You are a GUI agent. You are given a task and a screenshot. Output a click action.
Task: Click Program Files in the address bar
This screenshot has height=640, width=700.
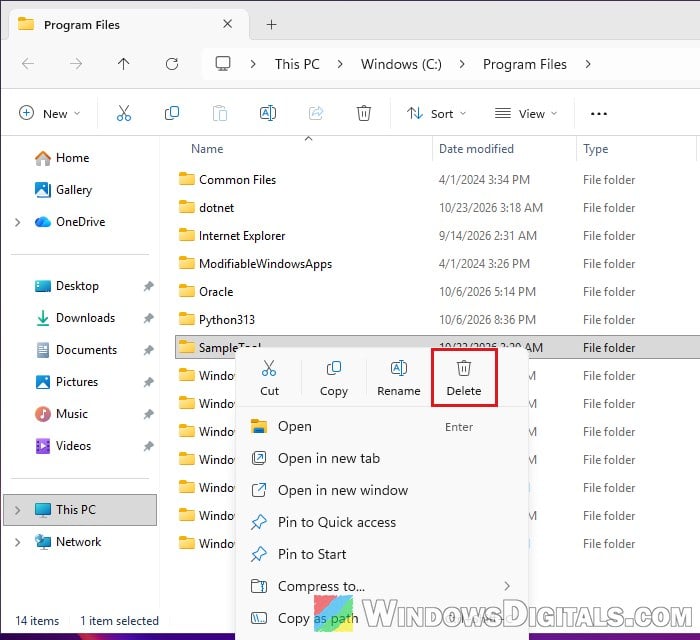pyautogui.click(x=525, y=64)
